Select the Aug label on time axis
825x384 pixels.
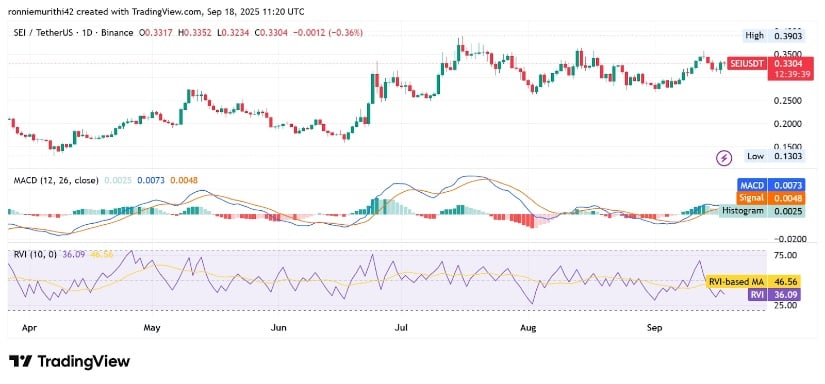(528, 328)
